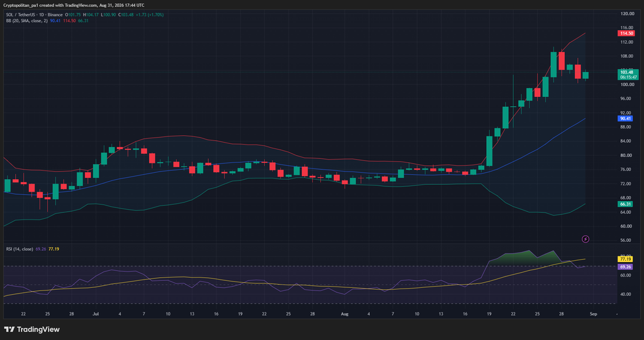Click the blue 90.41 value in BB legend
The height and width of the screenshot is (340, 644).
click(x=55, y=21)
